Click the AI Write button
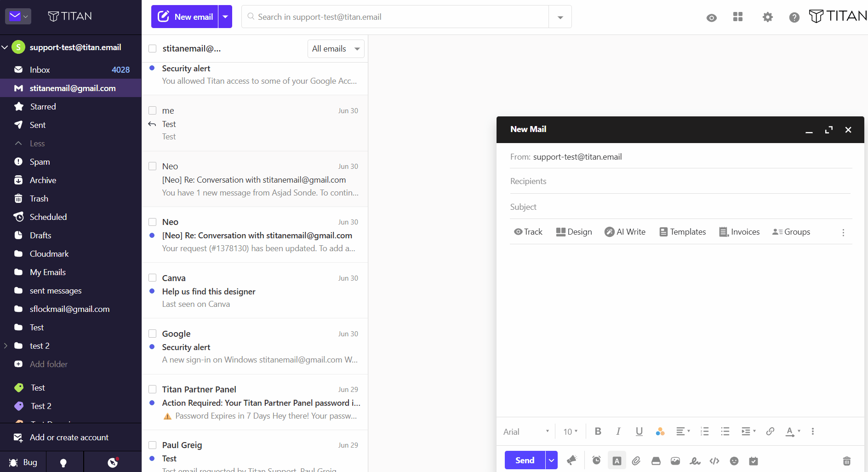The width and height of the screenshot is (868, 472). (x=625, y=232)
